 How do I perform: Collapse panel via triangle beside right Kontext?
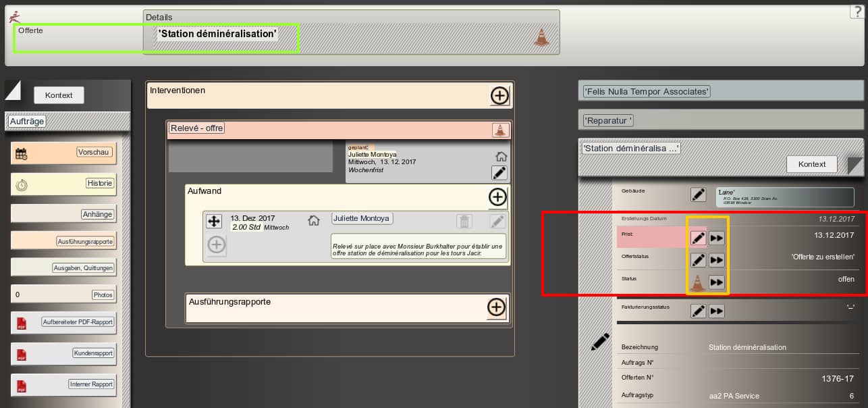[855, 165]
